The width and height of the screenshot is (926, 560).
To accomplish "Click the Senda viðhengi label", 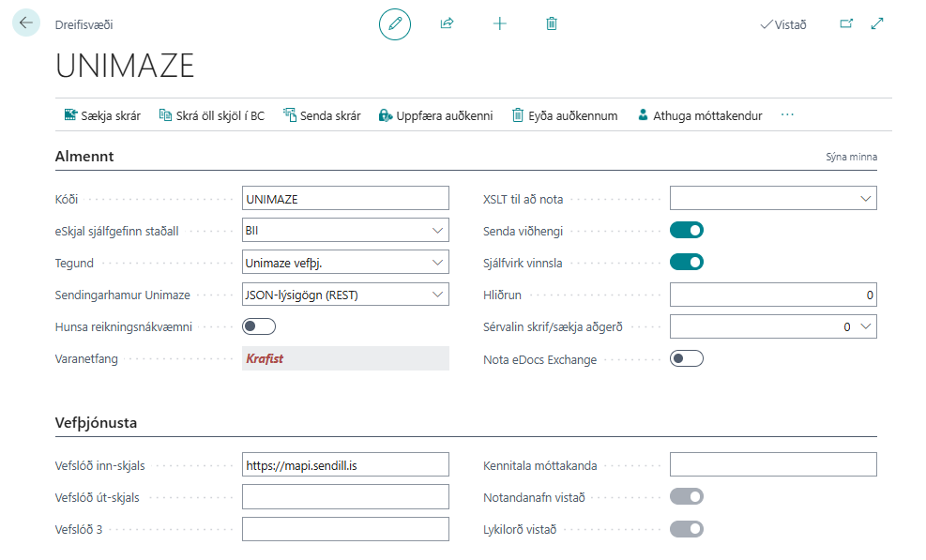I will coord(523,231).
